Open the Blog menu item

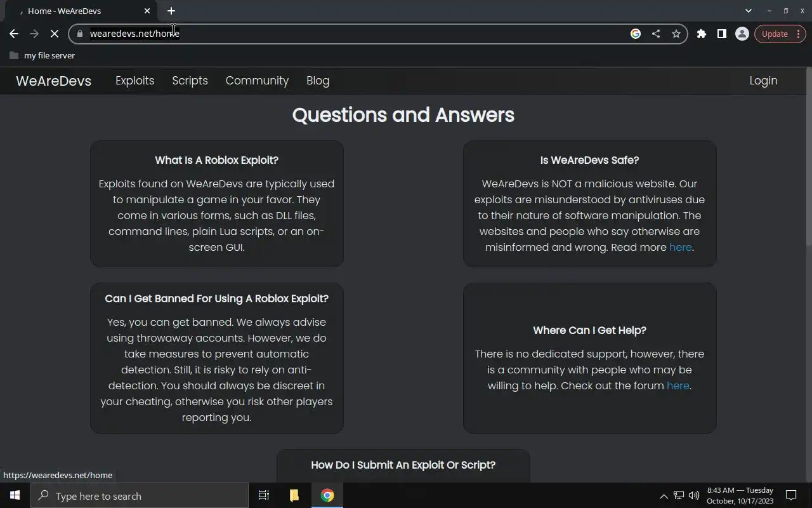pos(318,81)
